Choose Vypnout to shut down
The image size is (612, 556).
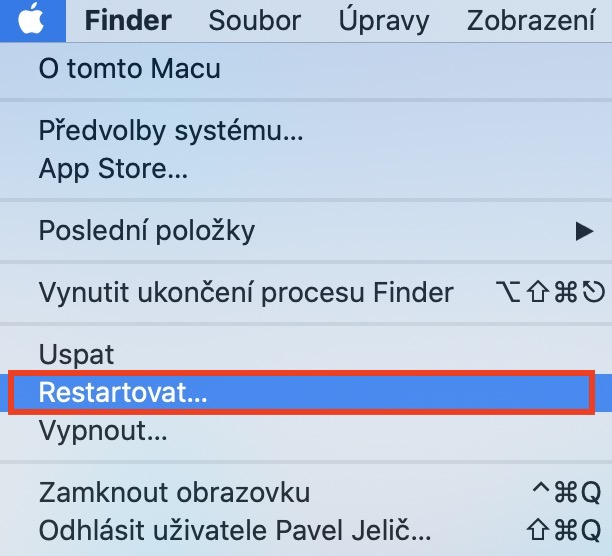click(103, 431)
